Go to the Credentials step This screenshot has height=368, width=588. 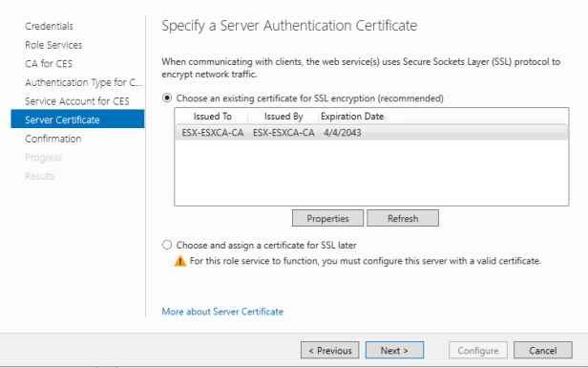(49, 26)
